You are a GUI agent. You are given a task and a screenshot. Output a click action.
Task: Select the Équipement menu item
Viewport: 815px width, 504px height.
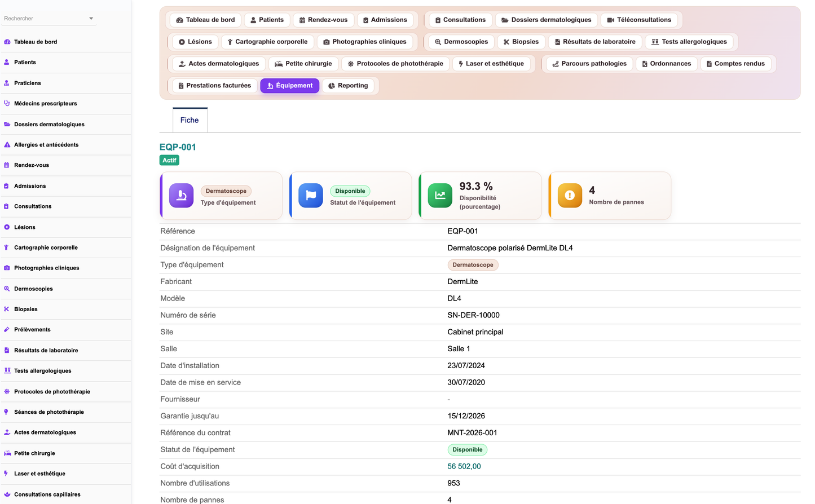tap(290, 86)
